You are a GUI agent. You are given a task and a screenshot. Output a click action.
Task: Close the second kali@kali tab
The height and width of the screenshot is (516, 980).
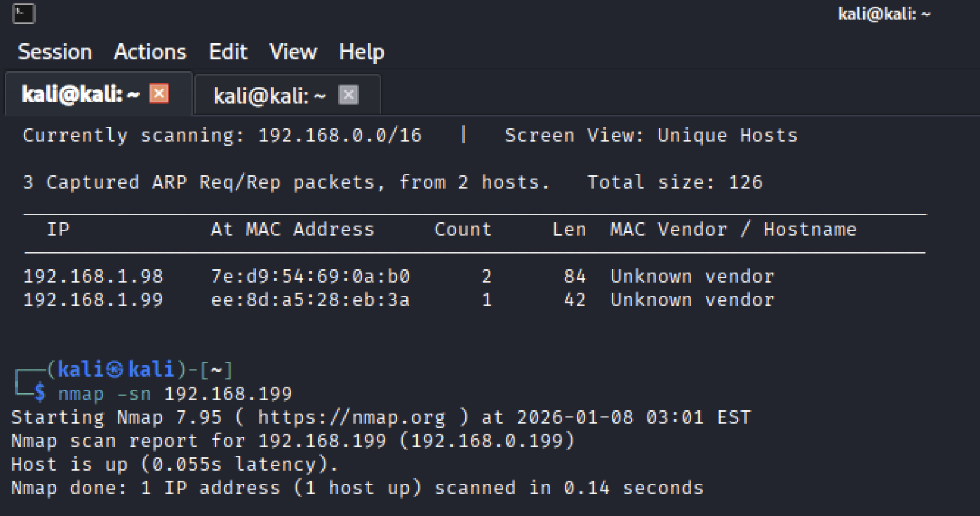[x=348, y=95]
